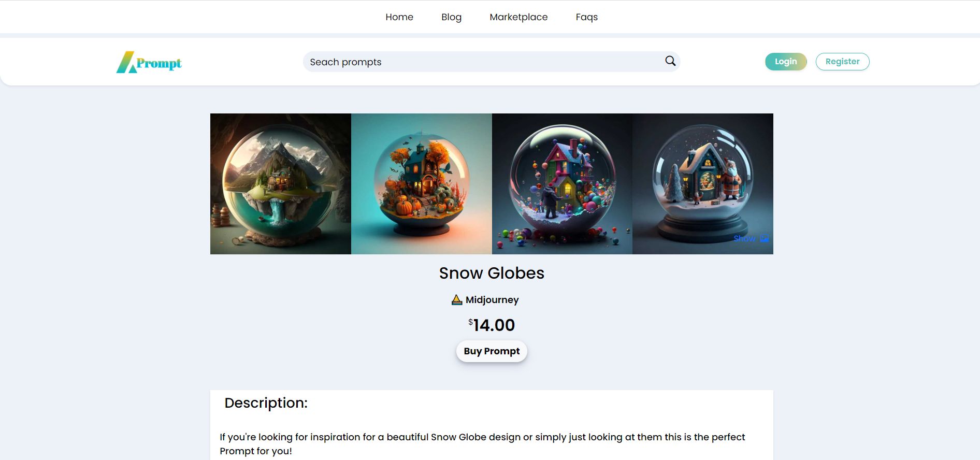Open the autumn pumpkin globe image

tap(422, 184)
